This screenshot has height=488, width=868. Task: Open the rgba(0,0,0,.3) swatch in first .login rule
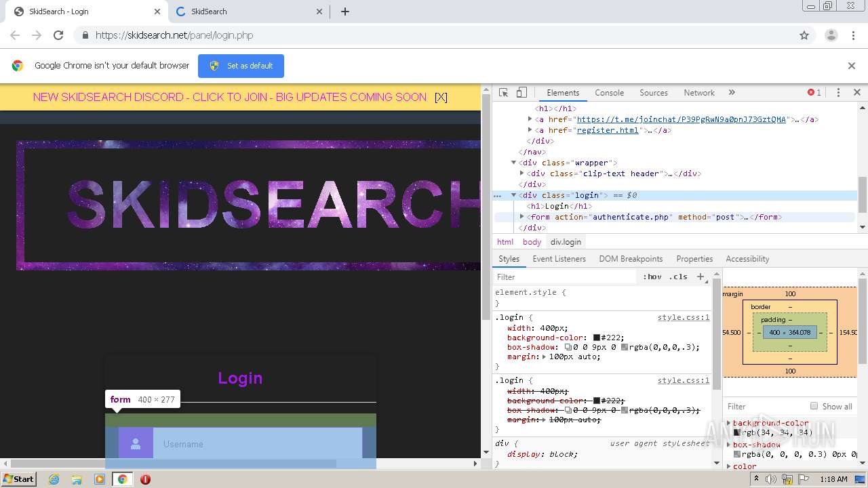[x=625, y=347]
